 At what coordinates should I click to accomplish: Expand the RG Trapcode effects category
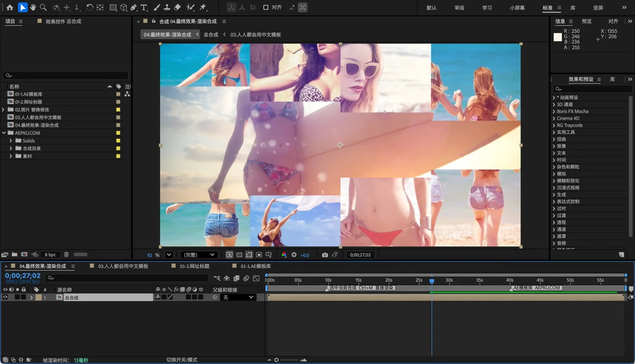pos(554,125)
